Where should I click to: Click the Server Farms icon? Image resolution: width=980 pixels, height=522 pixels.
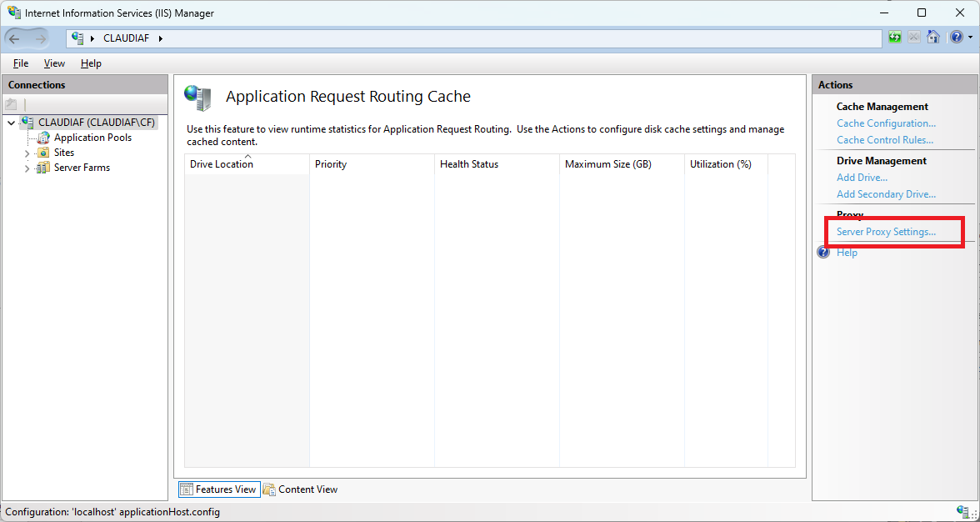click(43, 168)
